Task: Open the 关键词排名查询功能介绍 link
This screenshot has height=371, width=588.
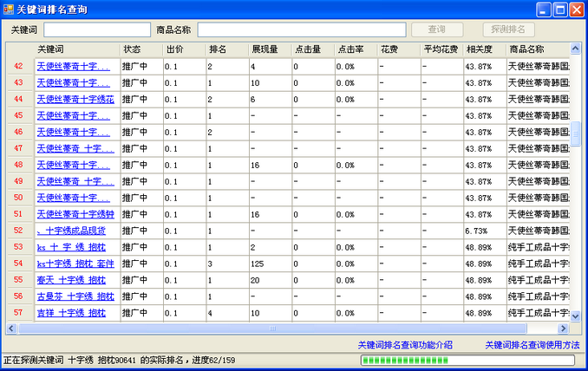Action: point(405,345)
